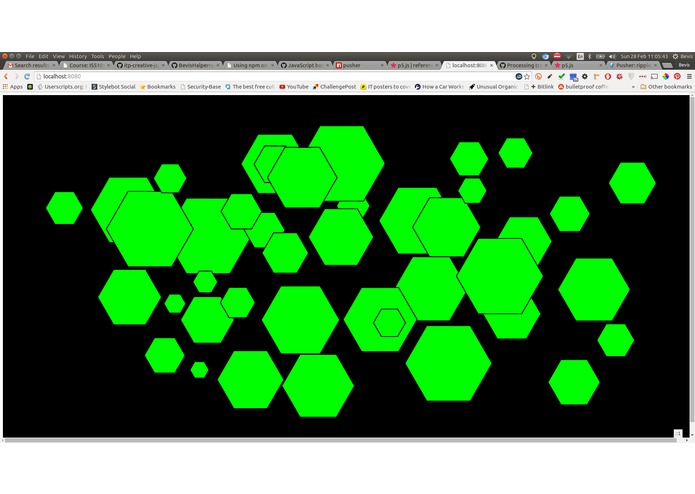Image resolution: width=695 pixels, height=494 pixels.
Task: Switch to the Course: ISS10 tab
Action: (85, 65)
